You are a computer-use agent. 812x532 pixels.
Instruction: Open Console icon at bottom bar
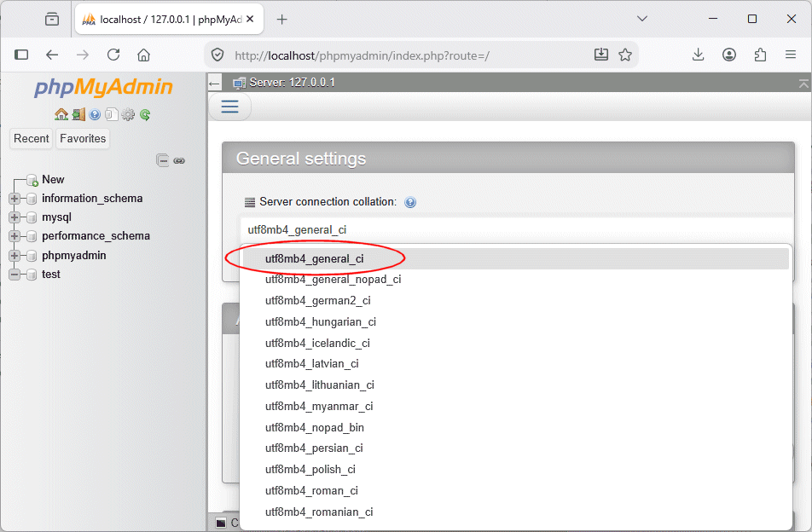click(222, 523)
